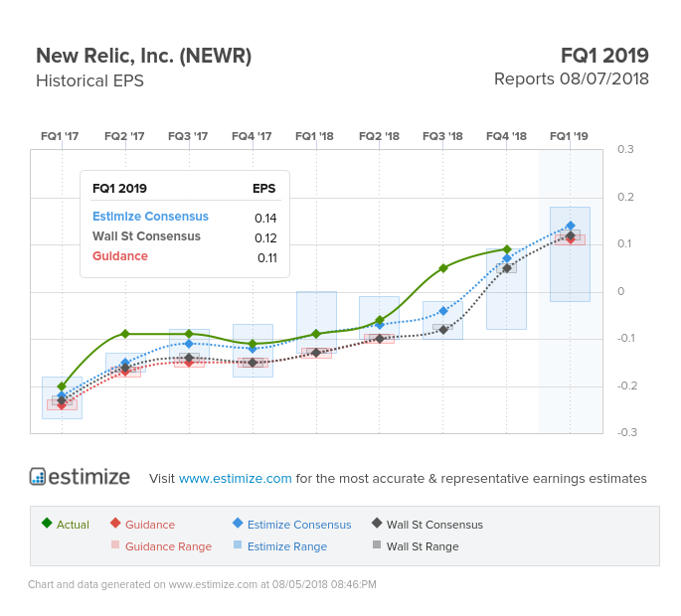Click the 0.11 EPS value in tooltip

(x=267, y=258)
